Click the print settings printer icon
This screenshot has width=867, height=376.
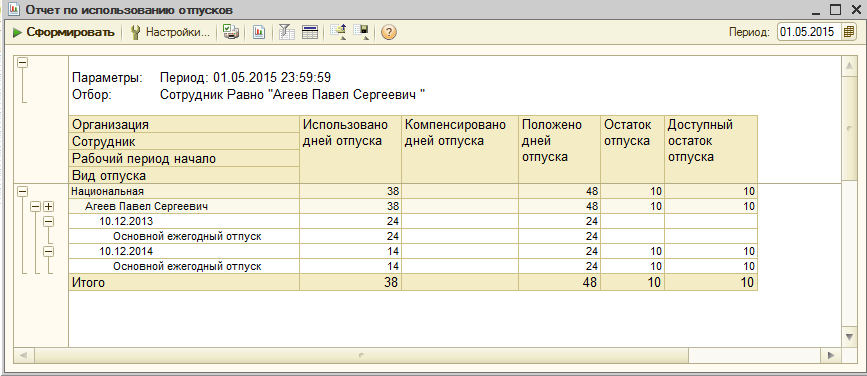(x=231, y=33)
